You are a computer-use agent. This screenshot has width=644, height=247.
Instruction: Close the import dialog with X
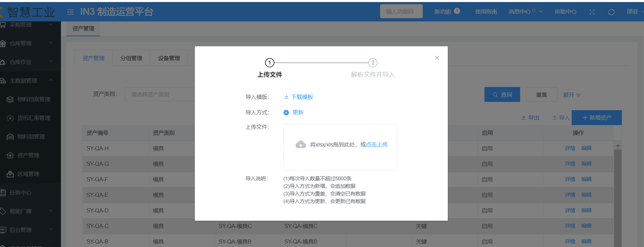click(437, 58)
